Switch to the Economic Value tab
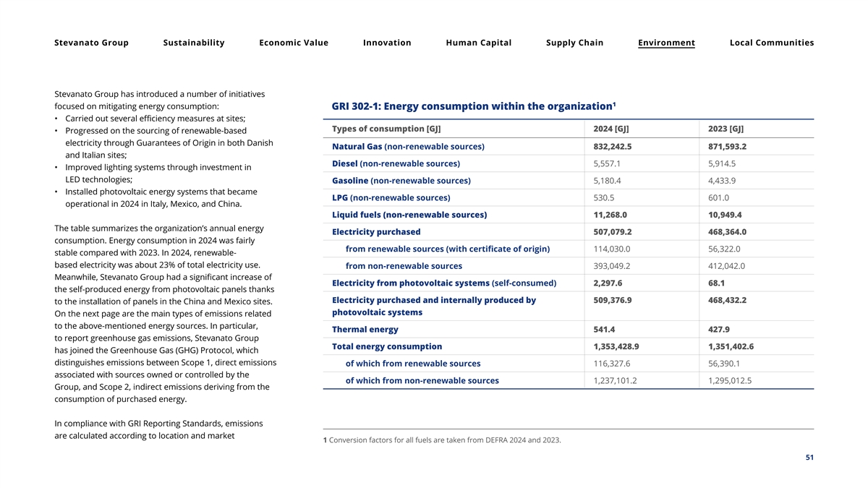Viewport: 868px width, 488px height. pyautogui.click(x=294, y=43)
